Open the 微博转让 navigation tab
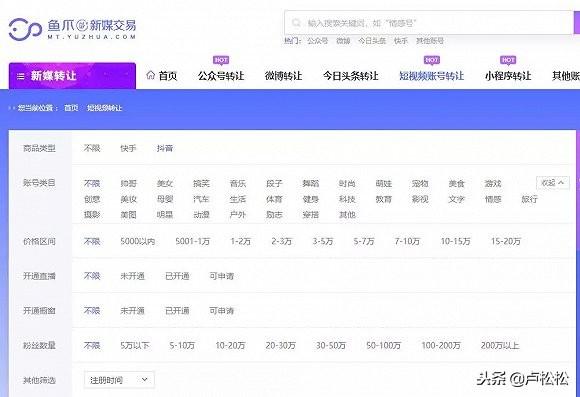The width and height of the screenshot is (580, 397). pyautogui.click(x=283, y=76)
